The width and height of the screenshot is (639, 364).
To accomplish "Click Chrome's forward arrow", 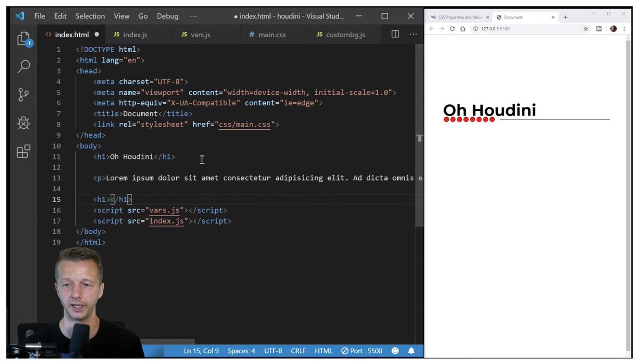I will click(441, 29).
